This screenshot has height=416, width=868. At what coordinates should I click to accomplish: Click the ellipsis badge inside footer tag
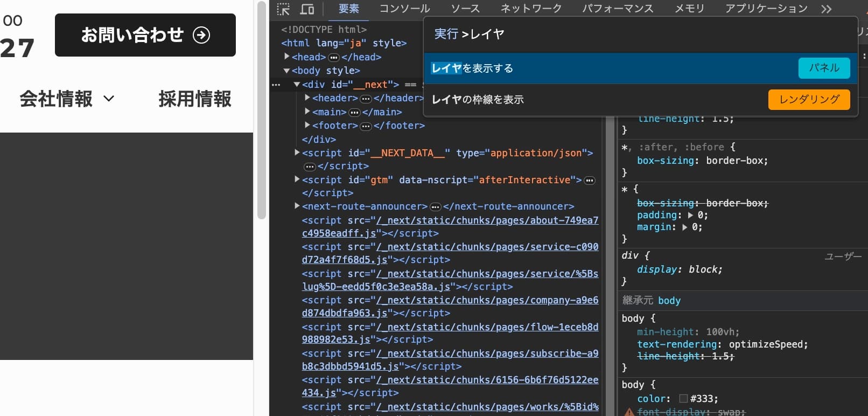tap(366, 126)
